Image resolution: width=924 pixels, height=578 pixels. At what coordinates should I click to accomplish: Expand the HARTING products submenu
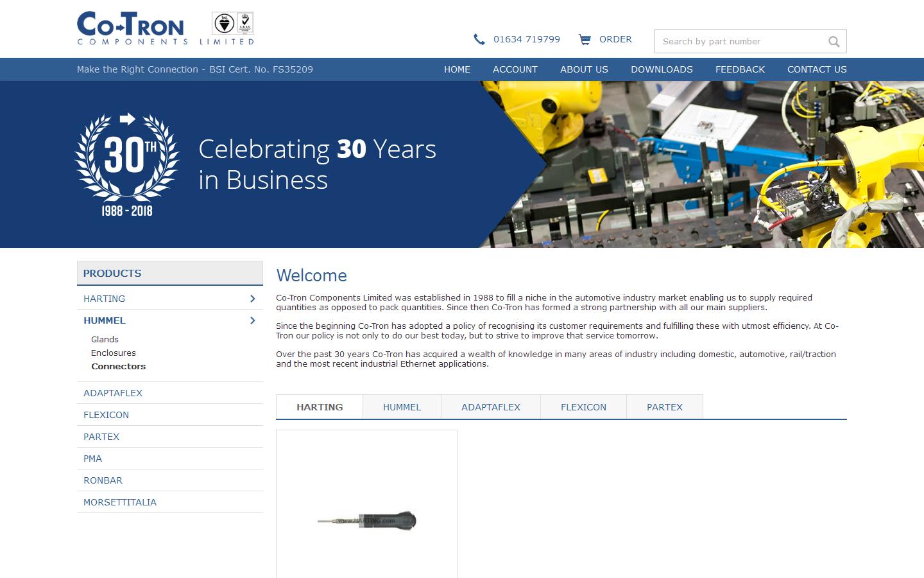[x=252, y=297]
